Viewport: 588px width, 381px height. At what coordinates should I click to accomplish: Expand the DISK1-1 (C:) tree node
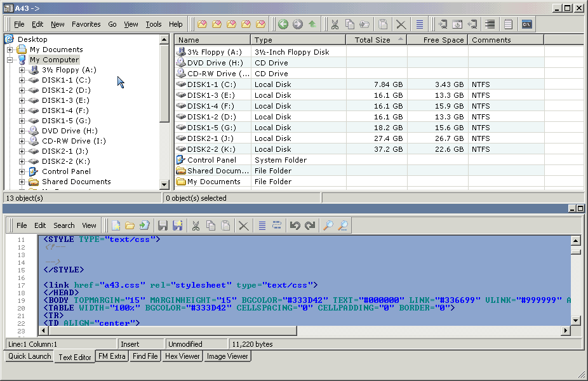point(22,80)
